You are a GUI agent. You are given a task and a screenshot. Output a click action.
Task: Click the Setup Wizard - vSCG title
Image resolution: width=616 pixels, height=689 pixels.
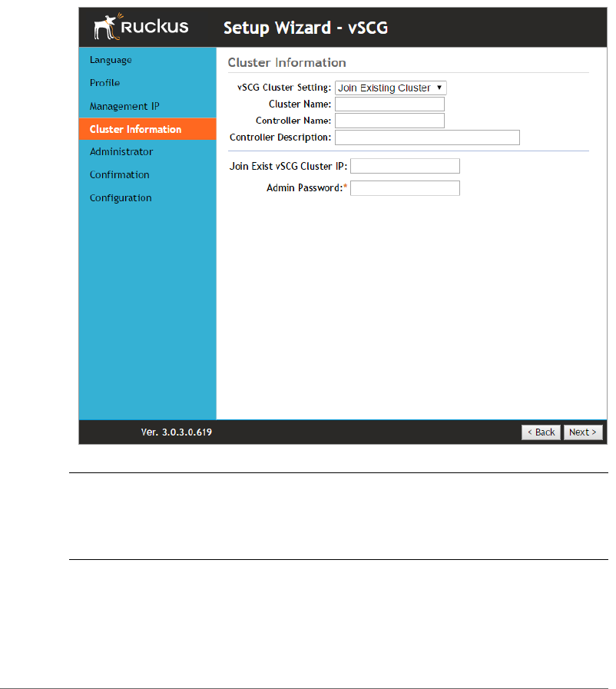306,28
